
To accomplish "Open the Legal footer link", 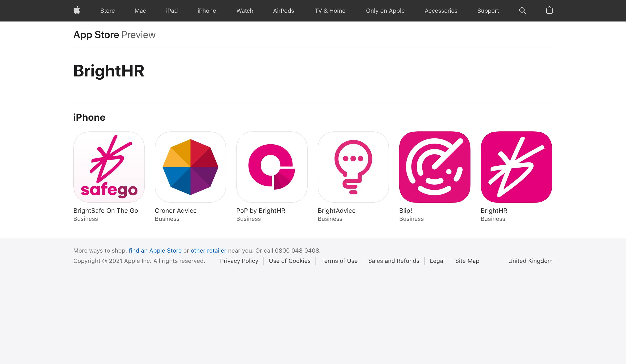I will (437, 261).
